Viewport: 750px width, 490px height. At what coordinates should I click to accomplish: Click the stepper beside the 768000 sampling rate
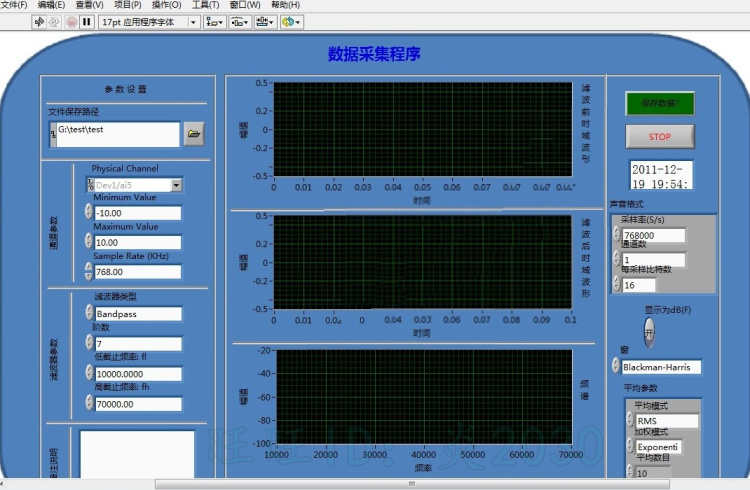[617, 234]
